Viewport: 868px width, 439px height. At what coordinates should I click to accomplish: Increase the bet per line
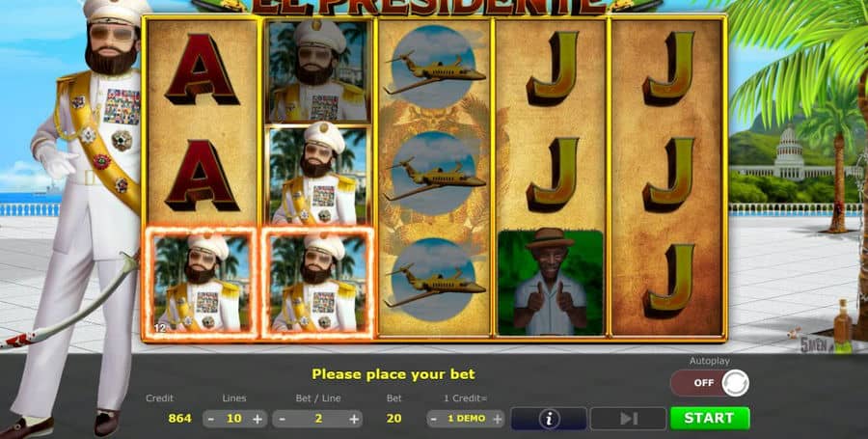point(354,419)
